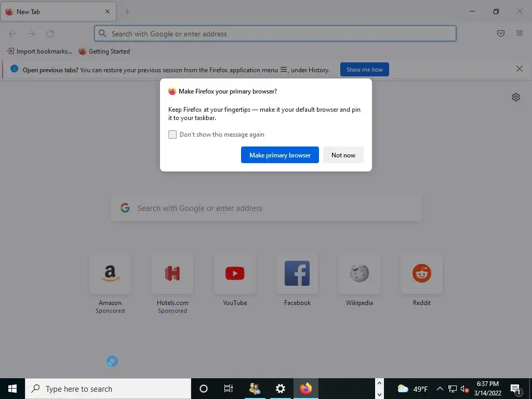Close the New Tab tab
The height and width of the screenshot is (399, 532).
tap(108, 11)
